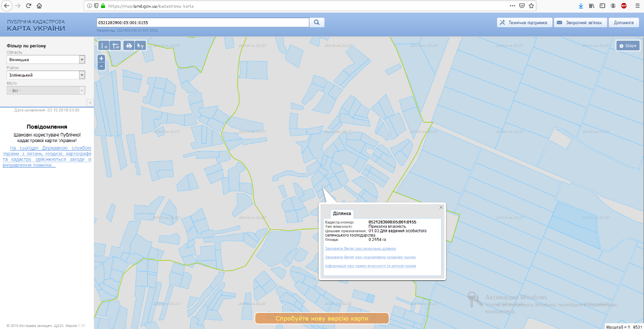Screen dimensions: 644x329
Task: Open the notification link about fixing errors
Action: click(47, 157)
